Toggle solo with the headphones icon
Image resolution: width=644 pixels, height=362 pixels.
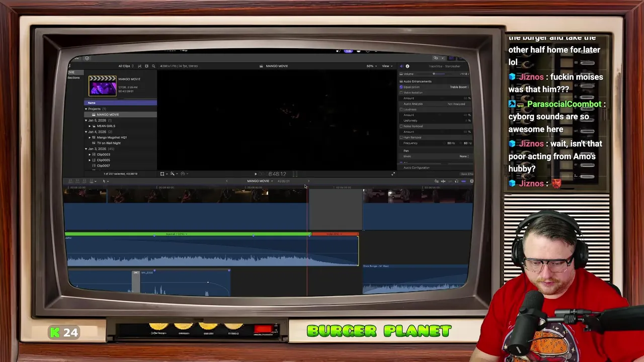pyautogui.click(x=456, y=181)
